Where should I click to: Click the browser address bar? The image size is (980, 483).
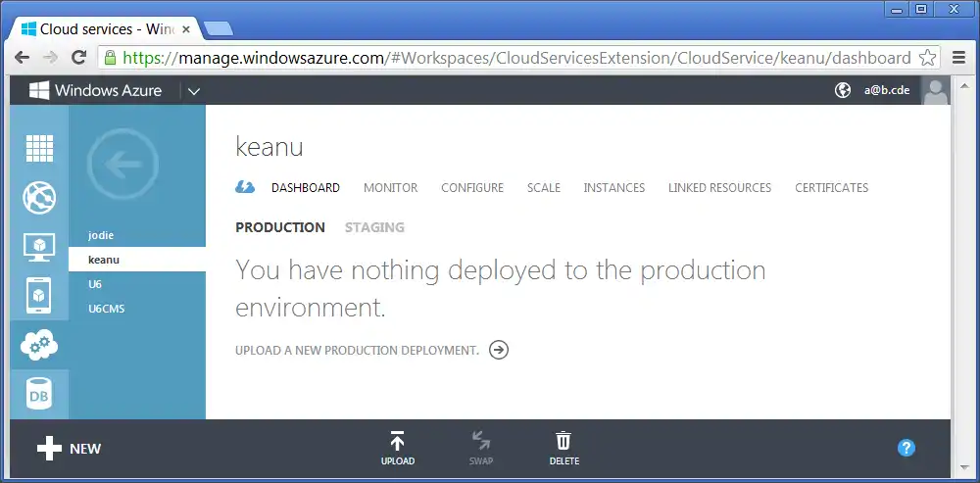click(518, 58)
